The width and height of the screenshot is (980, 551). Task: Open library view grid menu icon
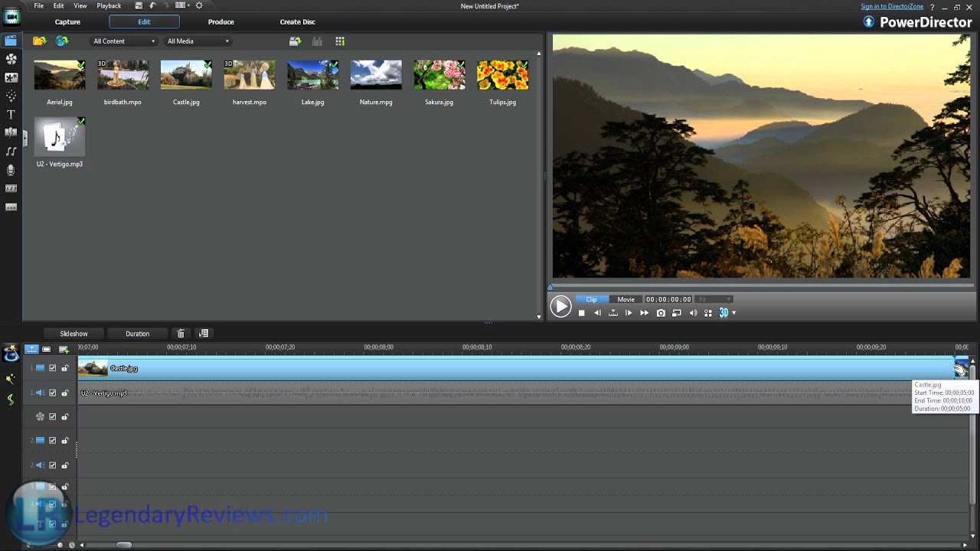click(x=340, y=41)
